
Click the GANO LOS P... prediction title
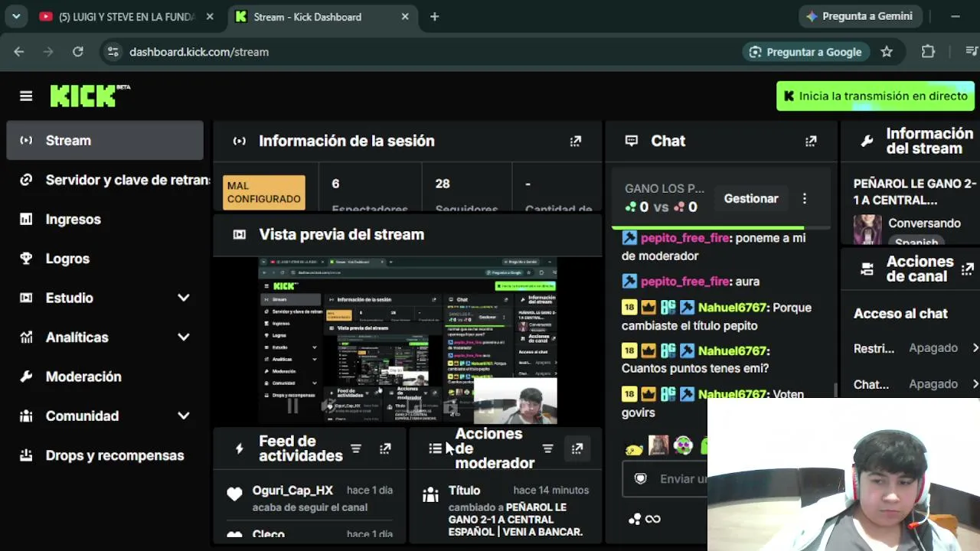665,188
